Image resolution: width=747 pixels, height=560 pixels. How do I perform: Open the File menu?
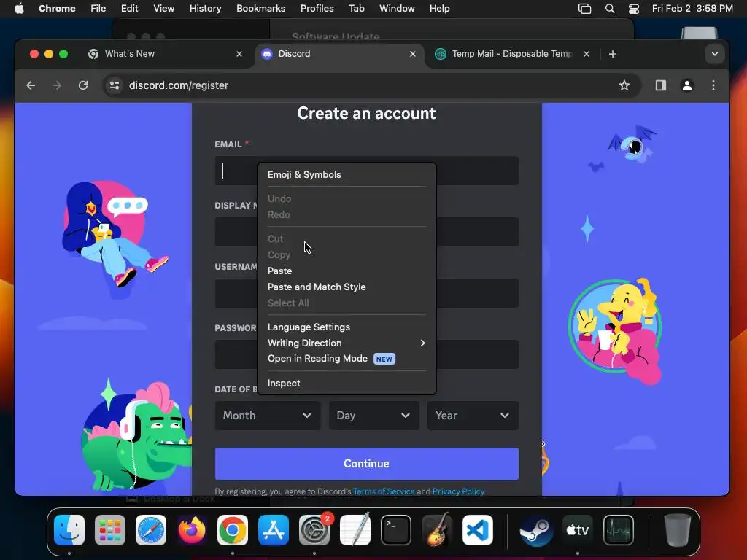coord(98,9)
